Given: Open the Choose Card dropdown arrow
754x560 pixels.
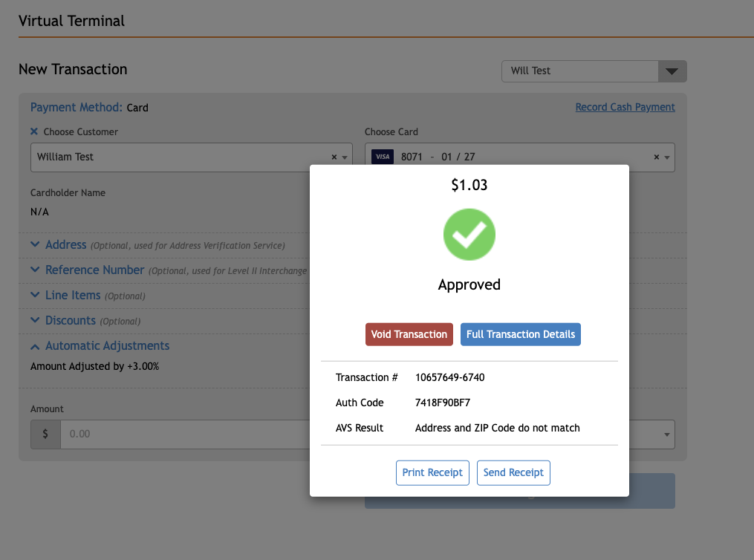Looking at the screenshot, I should pos(667,157).
